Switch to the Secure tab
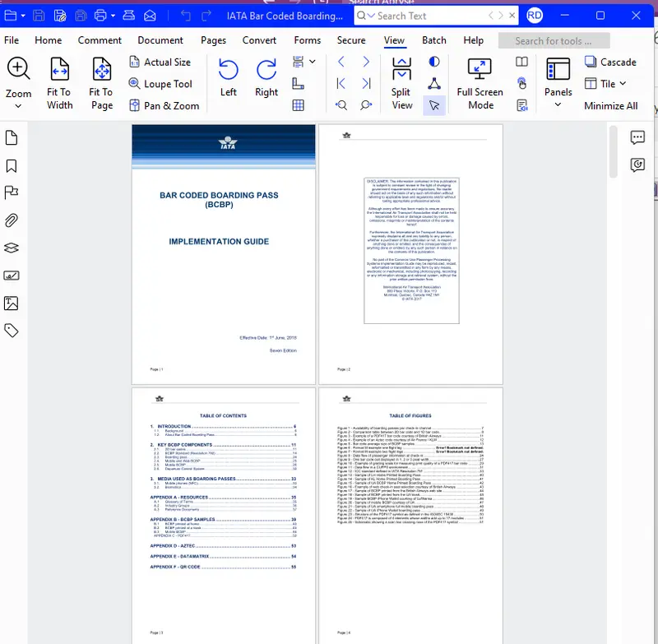This screenshot has height=644, width=658. point(351,40)
